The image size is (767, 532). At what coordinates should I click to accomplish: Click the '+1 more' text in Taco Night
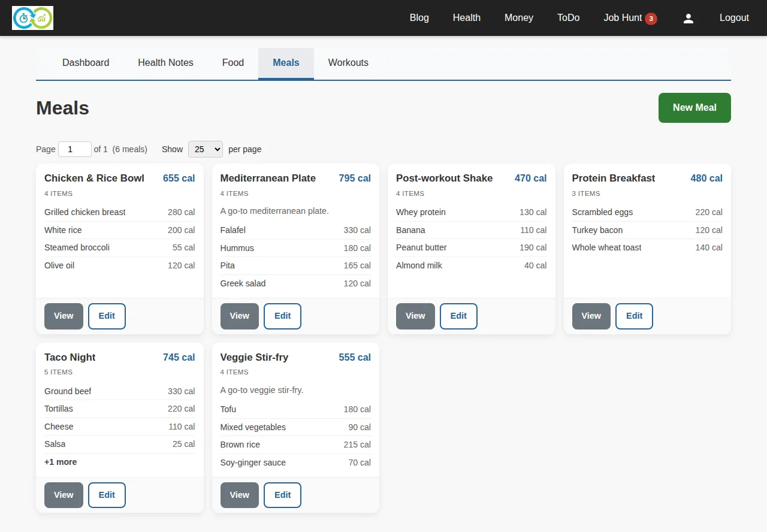point(61,462)
